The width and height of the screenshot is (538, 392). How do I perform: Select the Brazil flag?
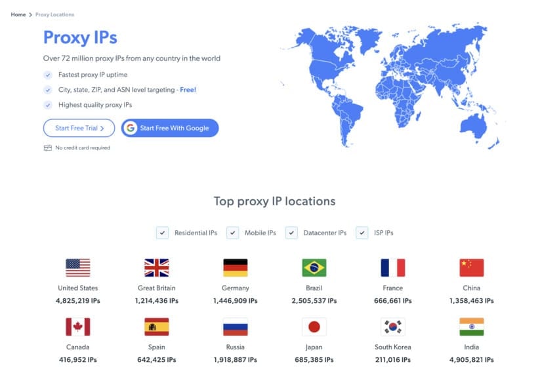point(314,267)
